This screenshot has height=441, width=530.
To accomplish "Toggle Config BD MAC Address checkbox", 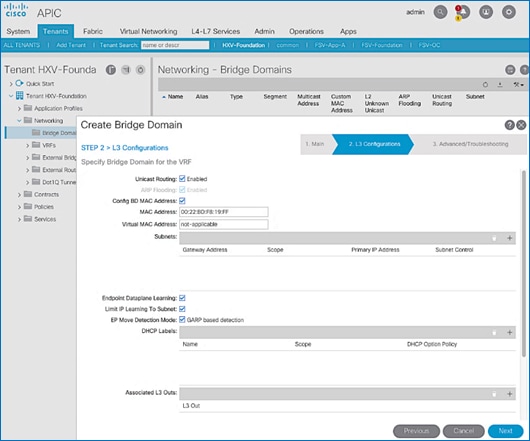I will tap(182, 201).
